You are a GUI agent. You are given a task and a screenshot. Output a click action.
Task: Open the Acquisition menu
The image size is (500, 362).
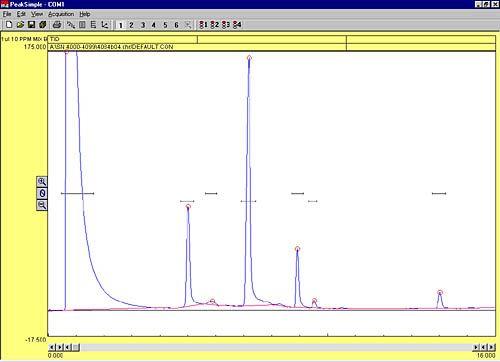pos(61,14)
